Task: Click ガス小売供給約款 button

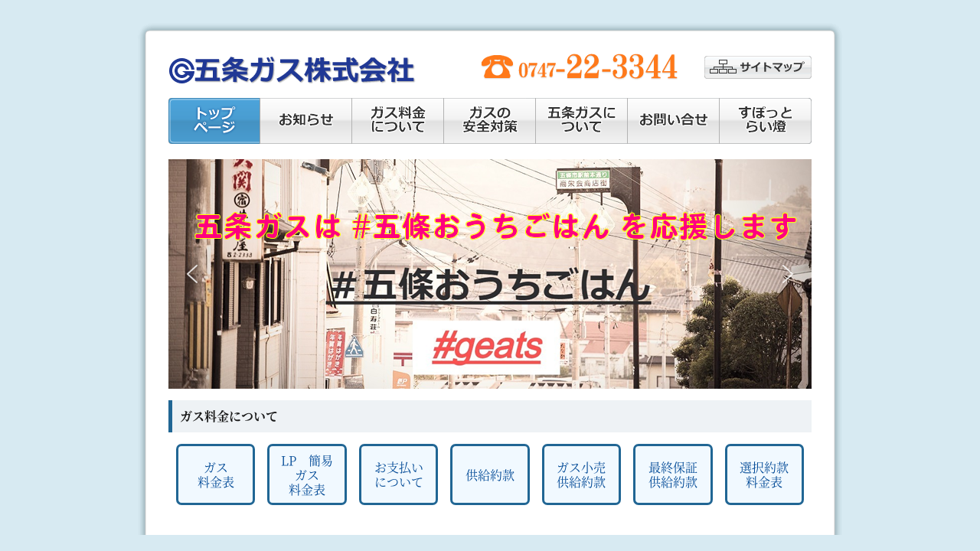Action: (x=581, y=474)
